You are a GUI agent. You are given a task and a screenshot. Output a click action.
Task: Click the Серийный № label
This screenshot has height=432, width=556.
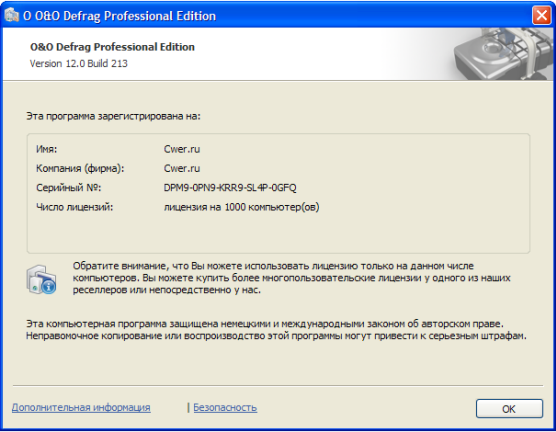click(x=68, y=187)
